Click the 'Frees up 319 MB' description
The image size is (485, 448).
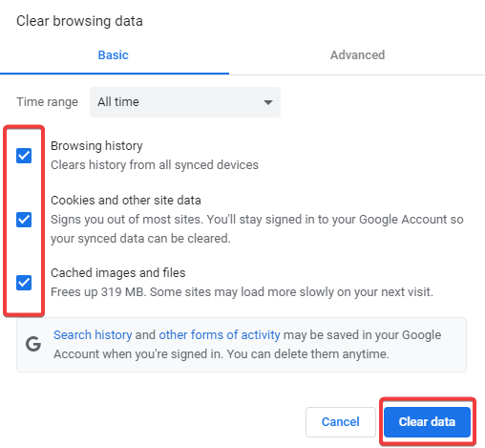(242, 292)
